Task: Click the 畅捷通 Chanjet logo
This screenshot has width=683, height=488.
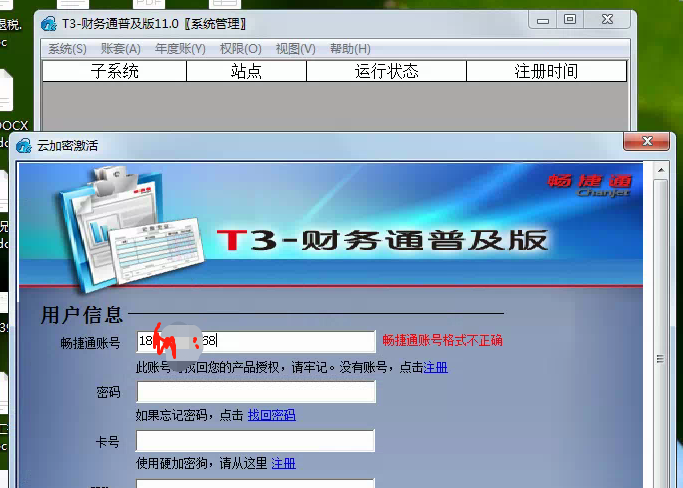Action: click(x=589, y=186)
